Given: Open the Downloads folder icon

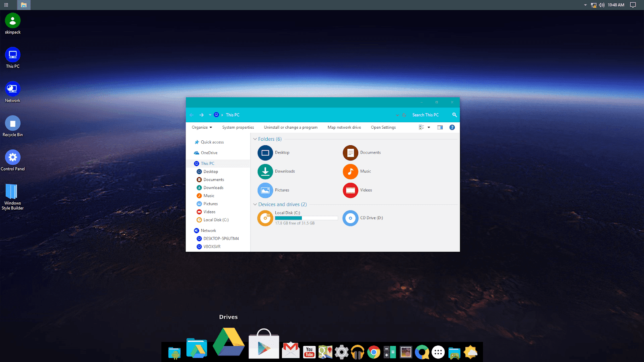Looking at the screenshot, I should tap(265, 171).
